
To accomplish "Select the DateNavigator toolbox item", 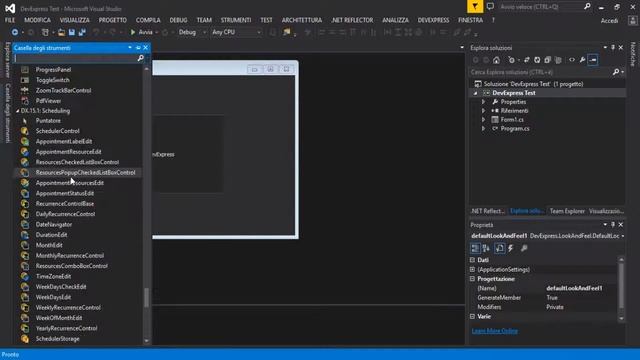I will [54, 224].
